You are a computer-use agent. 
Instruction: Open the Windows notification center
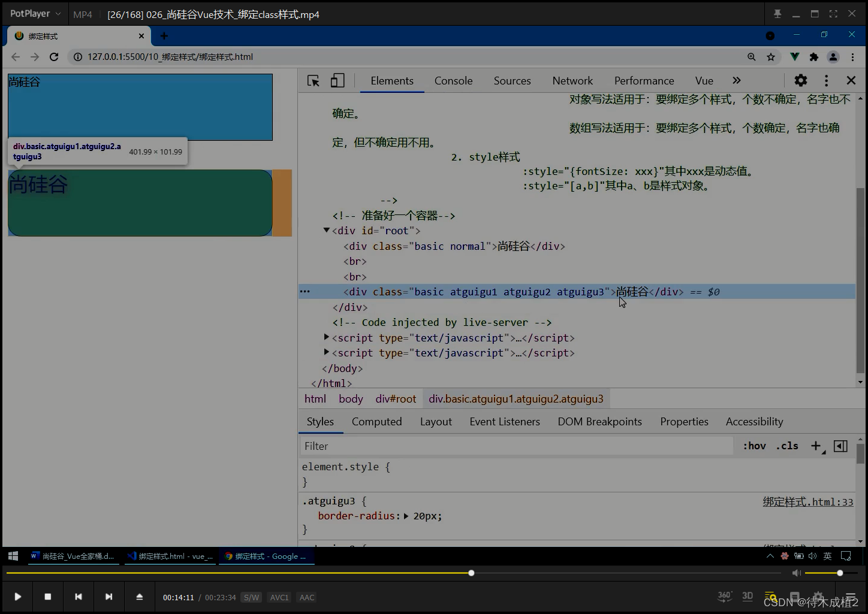[846, 556]
